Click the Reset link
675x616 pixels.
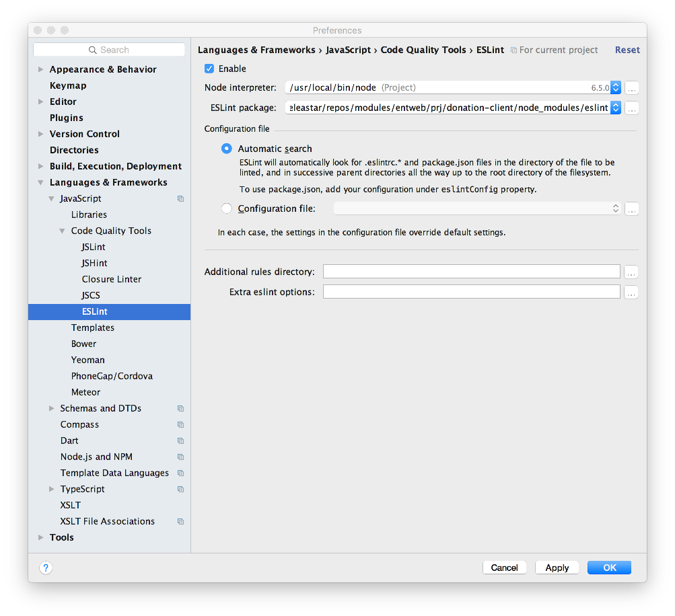click(627, 50)
